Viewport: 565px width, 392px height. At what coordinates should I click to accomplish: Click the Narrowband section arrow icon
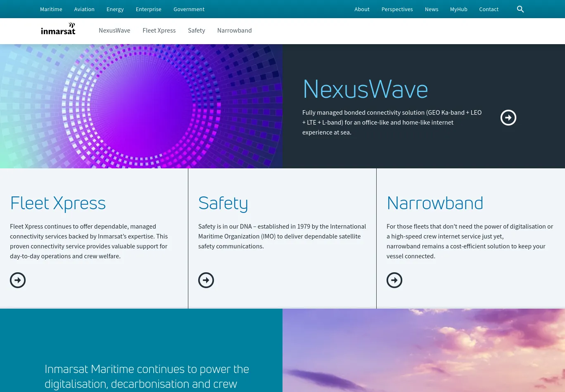click(x=394, y=280)
